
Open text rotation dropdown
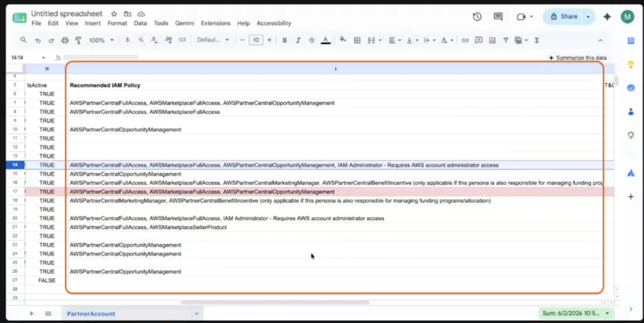pos(447,41)
